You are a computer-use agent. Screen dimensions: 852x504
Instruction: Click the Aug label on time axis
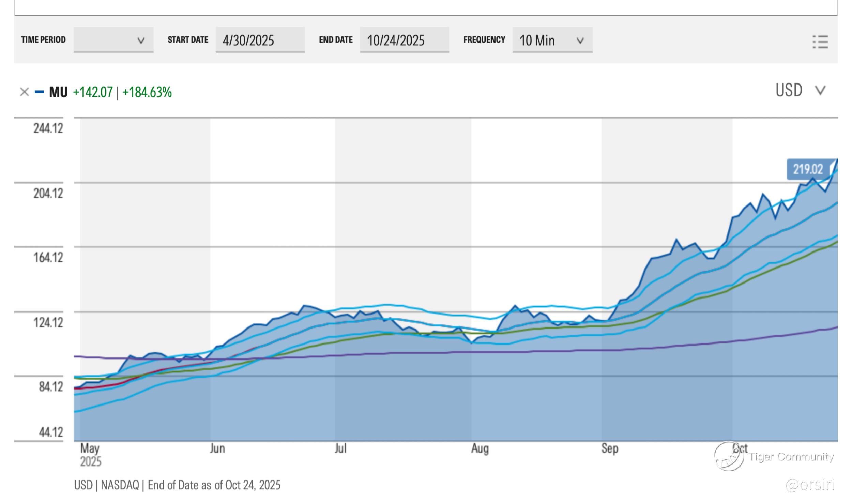(480, 448)
